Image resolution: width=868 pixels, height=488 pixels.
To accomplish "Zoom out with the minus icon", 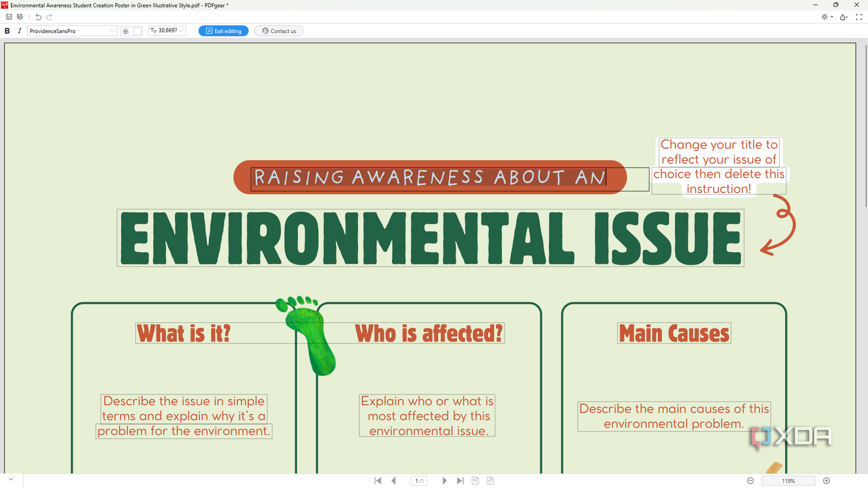I will point(751,481).
